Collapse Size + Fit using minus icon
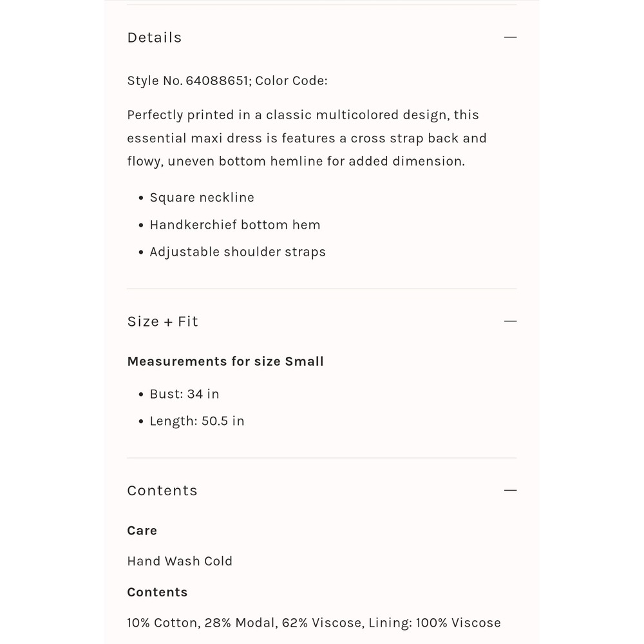 [x=510, y=321]
